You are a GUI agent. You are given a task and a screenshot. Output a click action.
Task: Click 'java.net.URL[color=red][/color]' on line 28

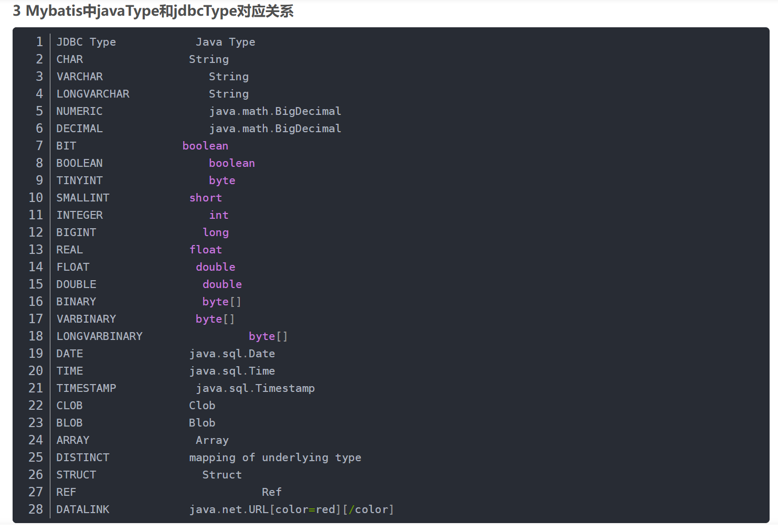coord(291,509)
